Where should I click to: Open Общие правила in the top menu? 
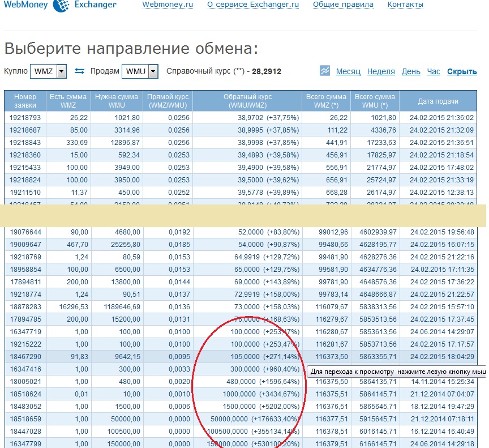[343, 5]
